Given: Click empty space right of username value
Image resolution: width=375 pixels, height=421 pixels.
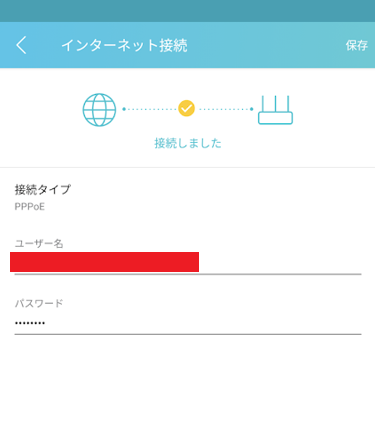Looking at the screenshot, I should pos(280,263).
